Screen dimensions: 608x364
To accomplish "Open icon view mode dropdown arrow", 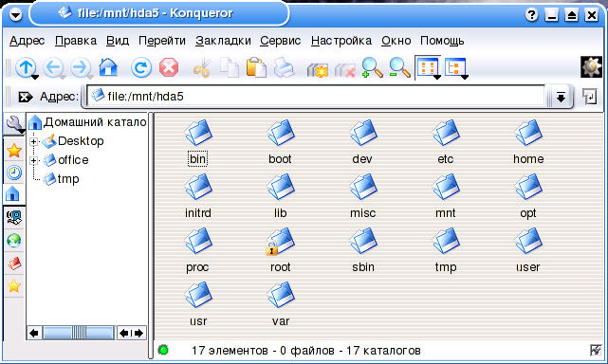I will pos(437,77).
